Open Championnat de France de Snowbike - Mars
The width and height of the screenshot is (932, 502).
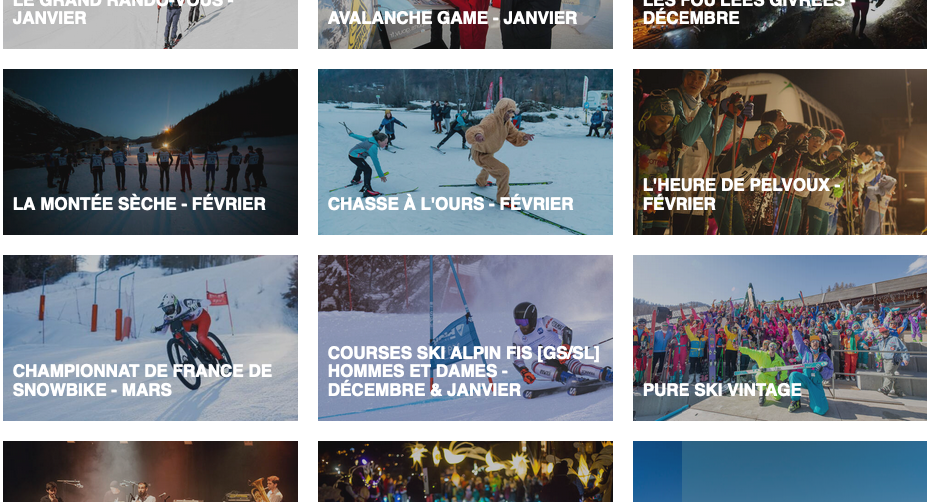point(150,338)
